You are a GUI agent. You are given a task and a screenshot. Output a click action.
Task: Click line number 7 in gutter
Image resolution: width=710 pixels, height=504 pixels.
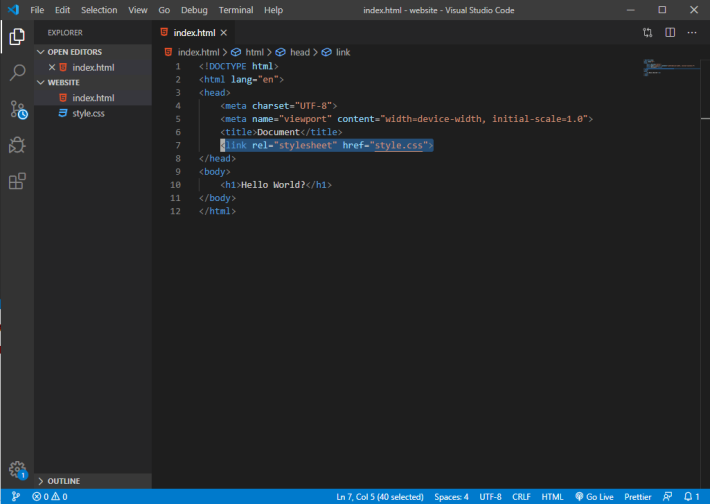coord(178,145)
